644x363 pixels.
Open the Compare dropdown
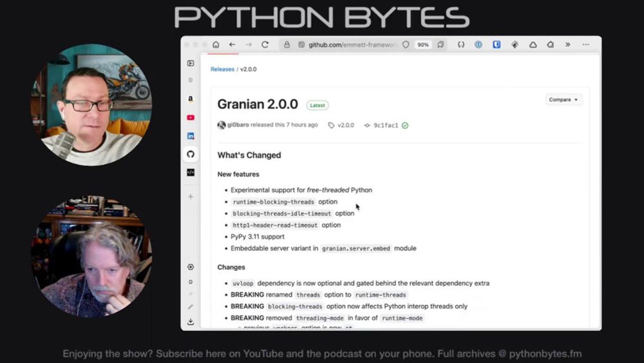563,99
